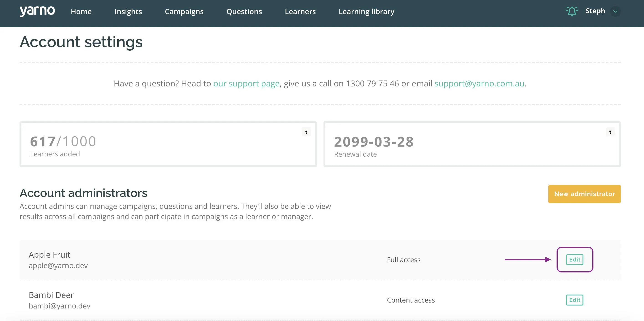The width and height of the screenshot is (644, 321).
Task: Open the Questions section
Action: [x=244, y=11]
